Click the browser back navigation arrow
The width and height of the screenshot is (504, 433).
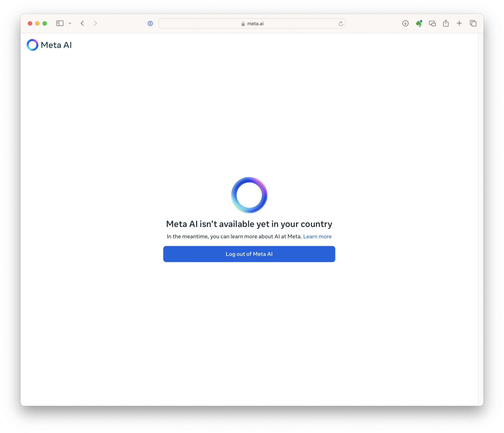(x=82, y=23)
